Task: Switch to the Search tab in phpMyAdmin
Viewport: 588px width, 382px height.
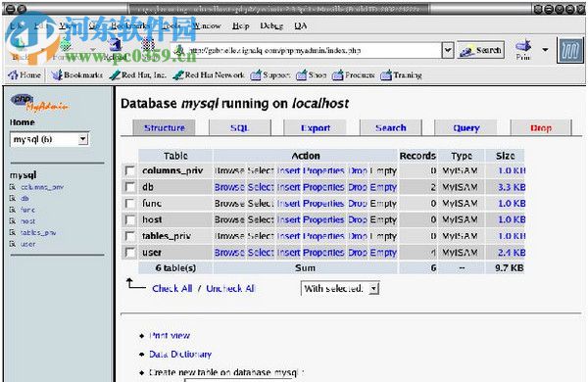Action: point(391,128)
